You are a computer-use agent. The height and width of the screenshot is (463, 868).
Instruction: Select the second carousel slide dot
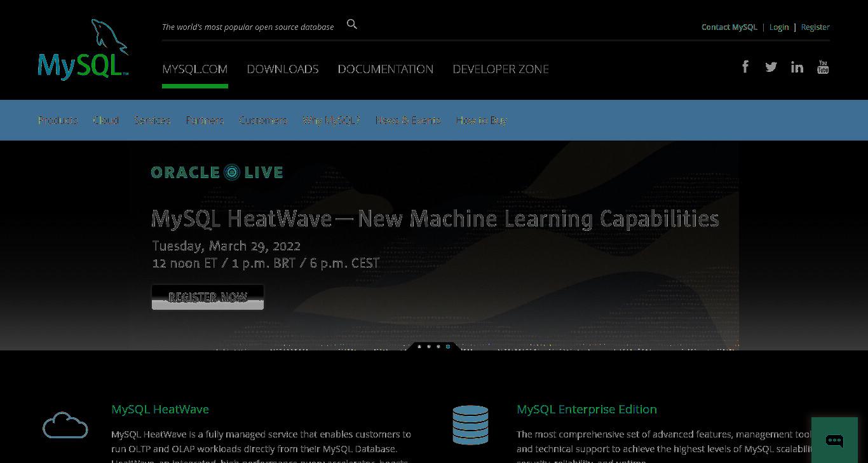click(x=429, y=347)
